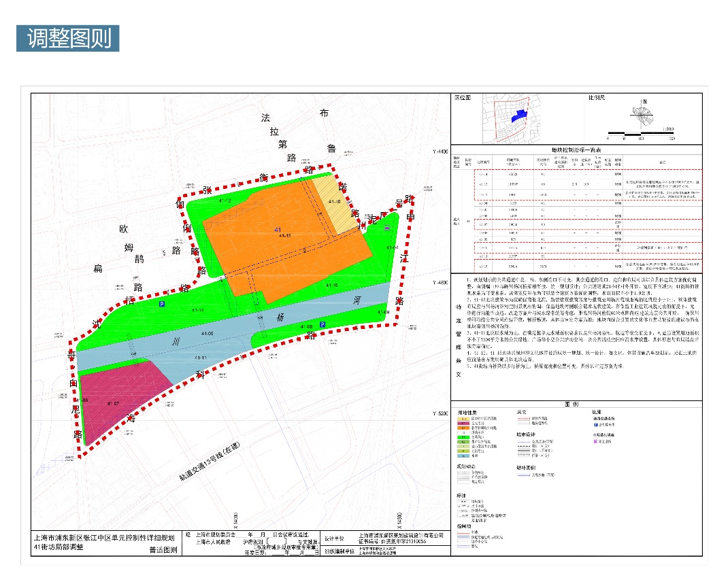This screenshot has width=728, height=586.
Task: Click the 轨道交通13号线(在建) label
Action: click(210, 461)
